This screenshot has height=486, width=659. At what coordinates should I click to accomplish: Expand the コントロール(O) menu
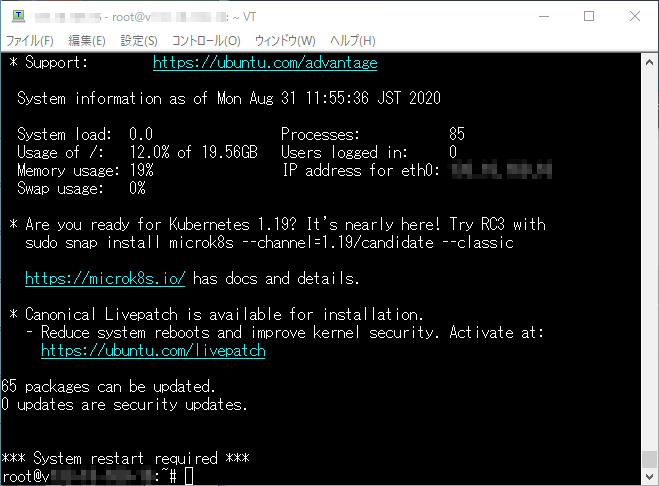coord(206,41)
